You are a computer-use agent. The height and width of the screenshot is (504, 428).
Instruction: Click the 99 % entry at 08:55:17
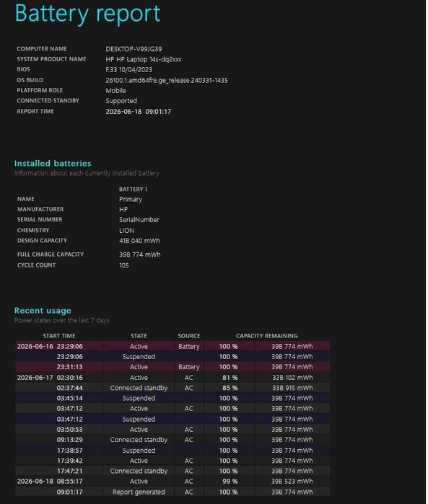[230, 481]
